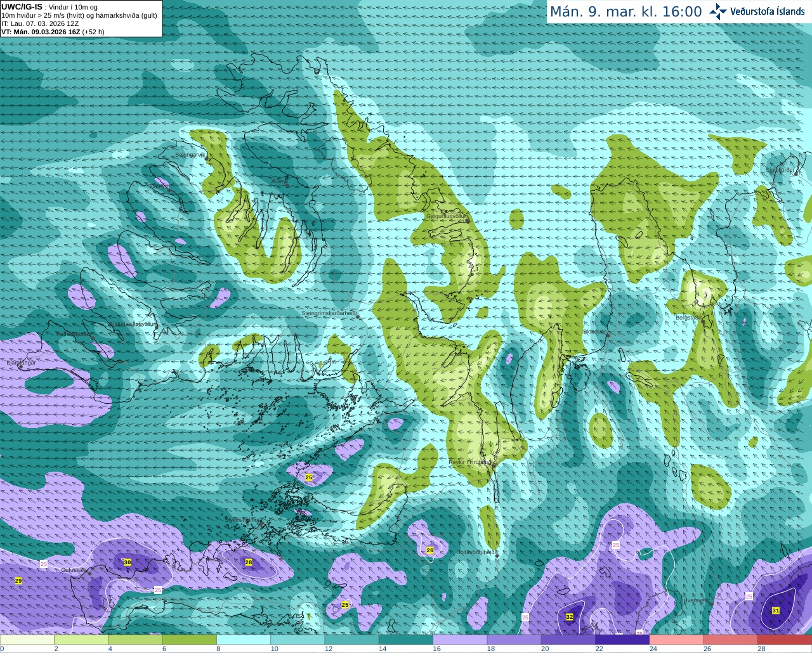Screen dimensions: 812x653
Task: Select the 20–22 m/s legend swatch
Action: click(568, 640)
